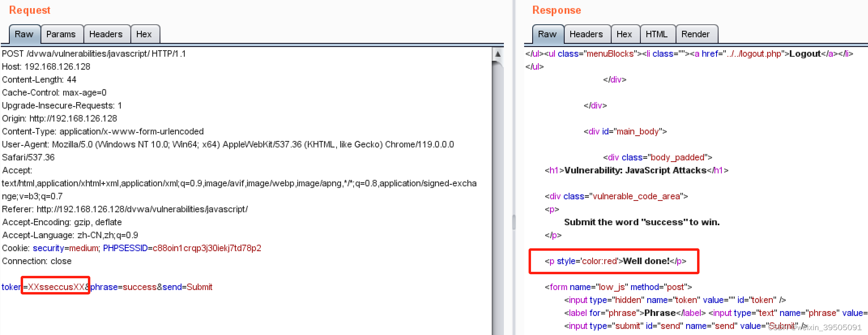Viewport: 868px width, 335px height.
Task: Switch to the Response Raw tab
Action: tap(548, 34)
